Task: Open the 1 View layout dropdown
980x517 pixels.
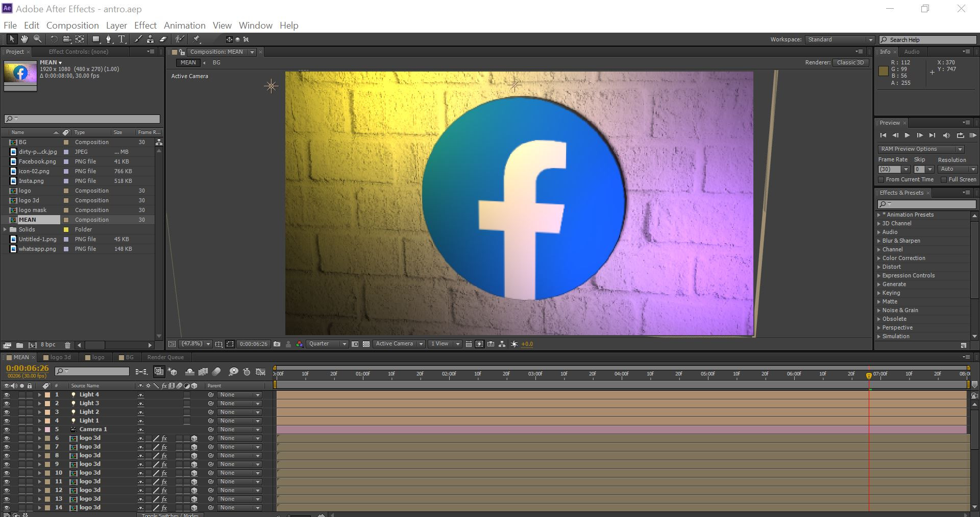Action: (x=445, y=344)
